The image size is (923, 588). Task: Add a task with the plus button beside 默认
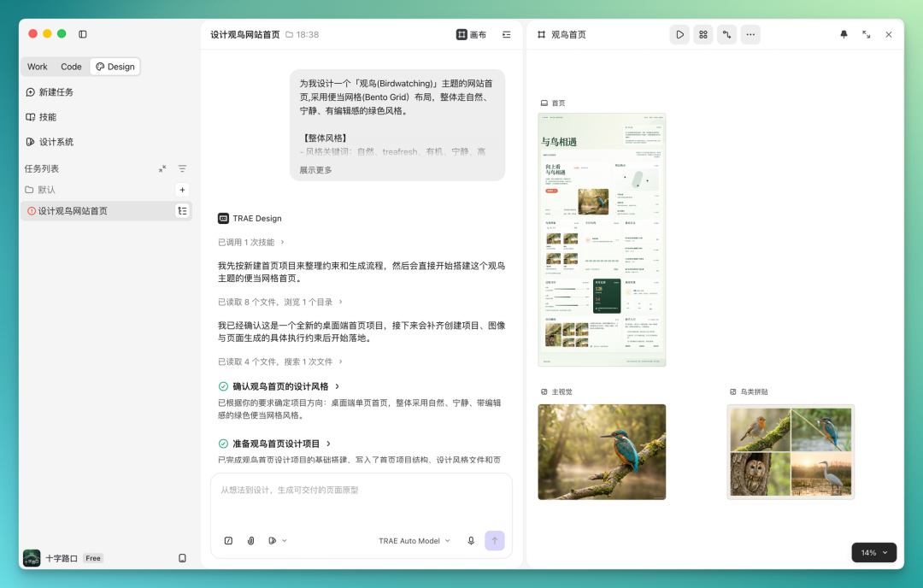pyautogui.click(x=183, y=190)
